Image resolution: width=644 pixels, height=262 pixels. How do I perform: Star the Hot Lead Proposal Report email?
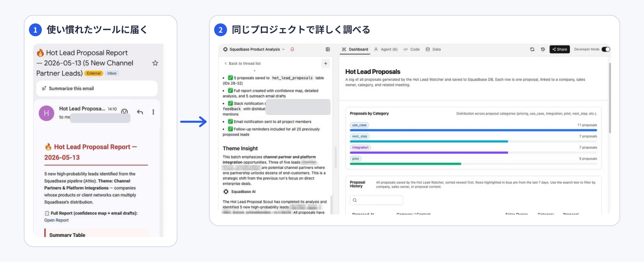[x=155, y=63]
